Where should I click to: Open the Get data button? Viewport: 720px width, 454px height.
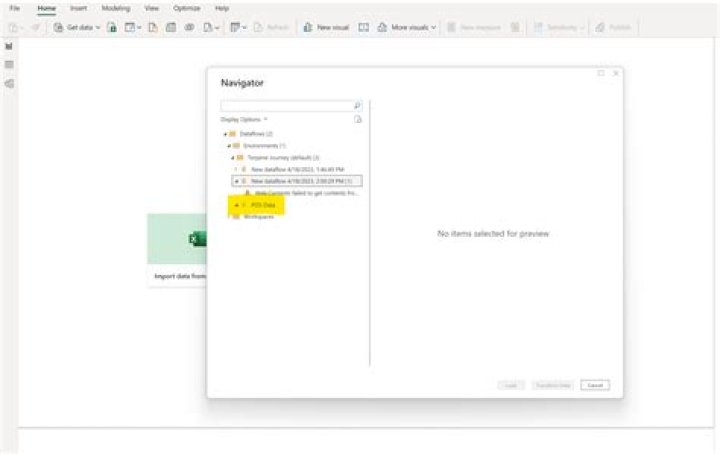76,28
